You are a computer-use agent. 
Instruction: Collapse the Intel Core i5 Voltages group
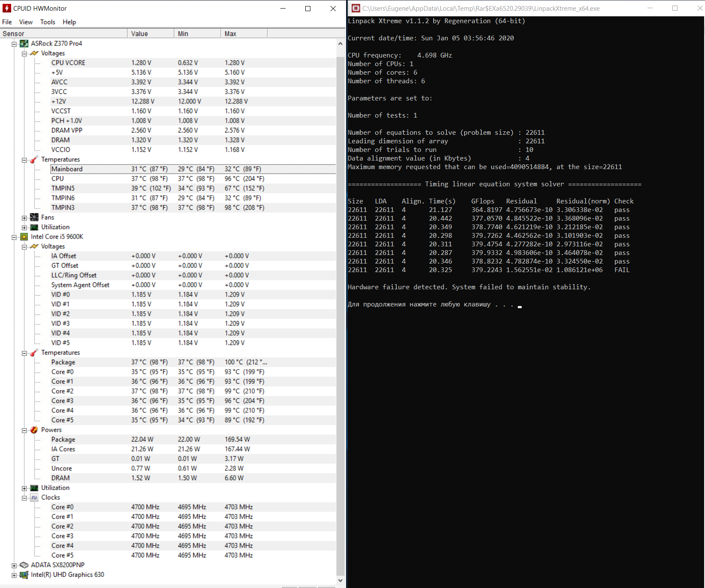click(x=24, y=247)
